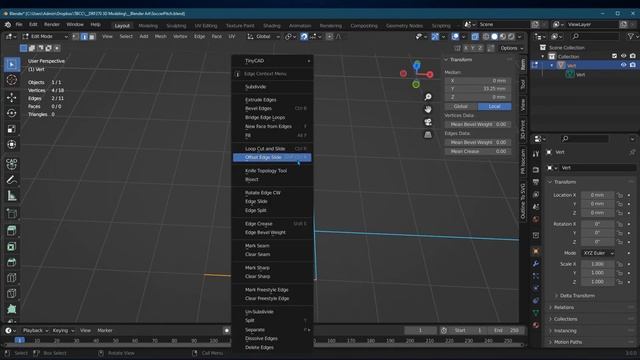
Task: Open the Tool properties tab
Action: coord(536,154)
